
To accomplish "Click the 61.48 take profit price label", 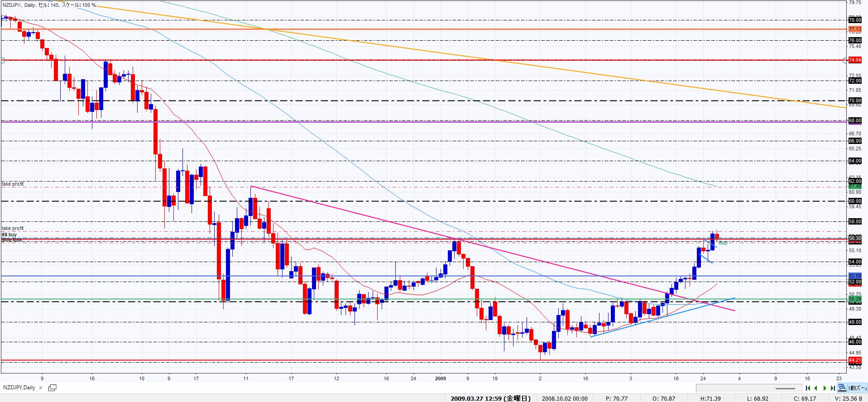I will pos(854,187).
